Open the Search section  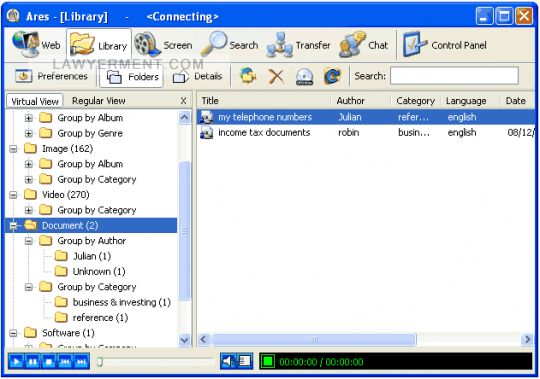click(x=230, y=45)
